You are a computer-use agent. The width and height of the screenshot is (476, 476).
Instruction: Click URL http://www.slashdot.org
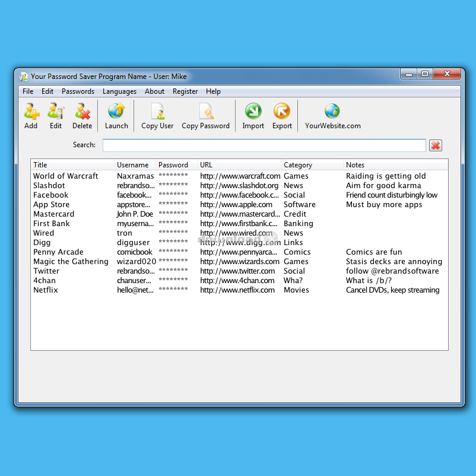pyautogui.click(x=239, y=186)
